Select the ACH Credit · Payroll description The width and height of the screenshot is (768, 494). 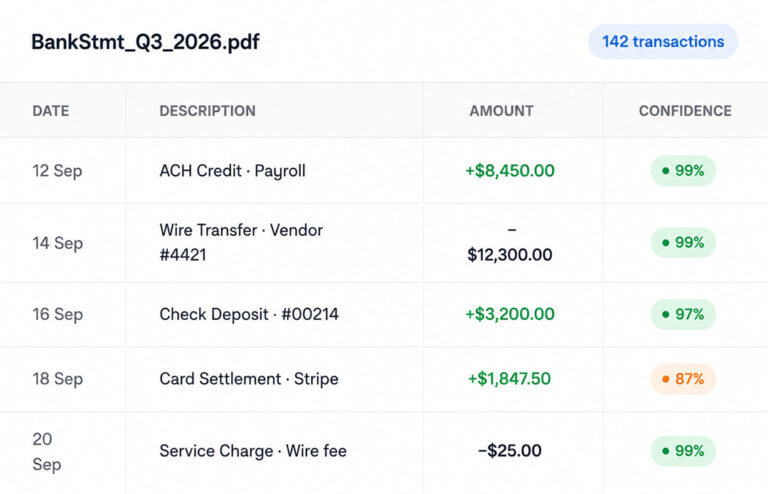[233, 171]
